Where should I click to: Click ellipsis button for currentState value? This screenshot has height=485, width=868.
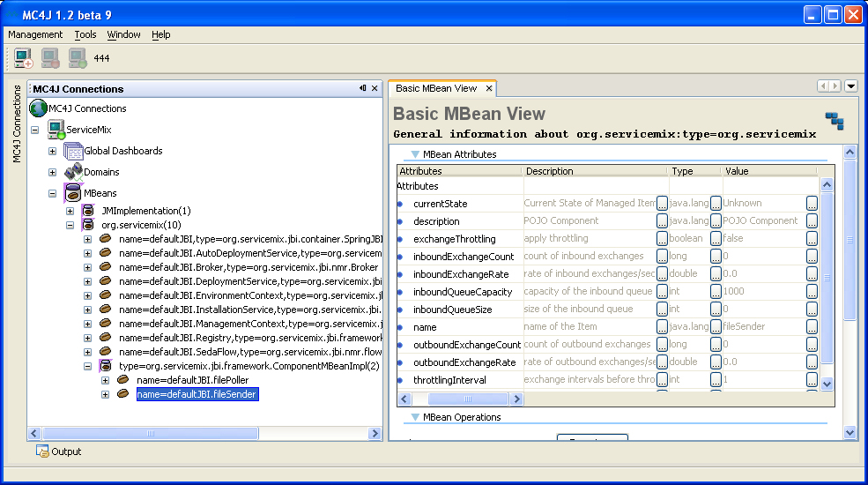click(812, 204)
